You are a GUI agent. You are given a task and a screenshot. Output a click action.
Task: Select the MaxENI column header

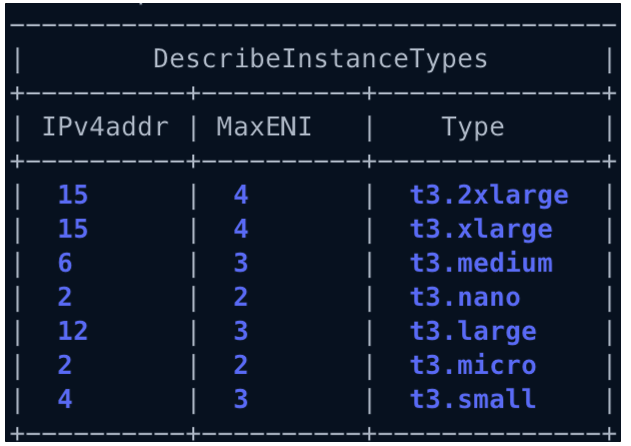[x=264, y=127]
